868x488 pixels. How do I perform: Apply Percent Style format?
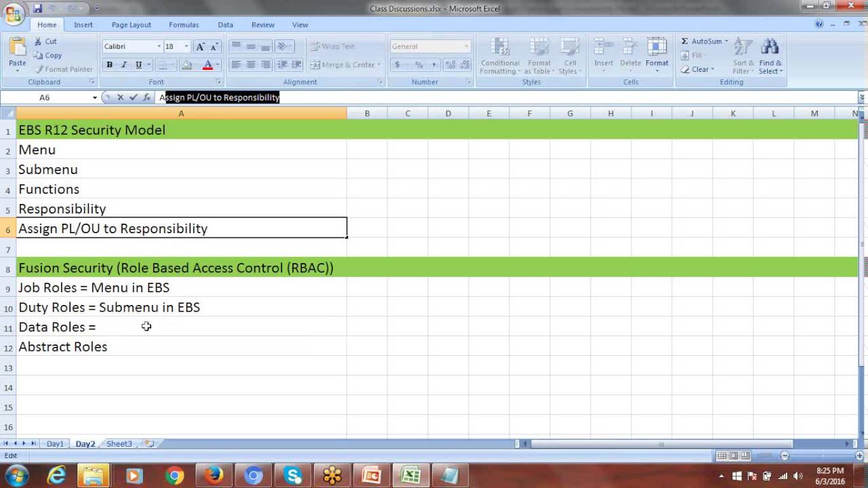pos(418,64)
